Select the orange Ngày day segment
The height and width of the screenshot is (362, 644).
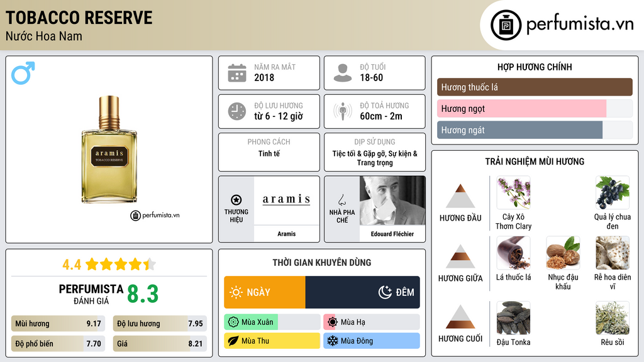[265, 292]
